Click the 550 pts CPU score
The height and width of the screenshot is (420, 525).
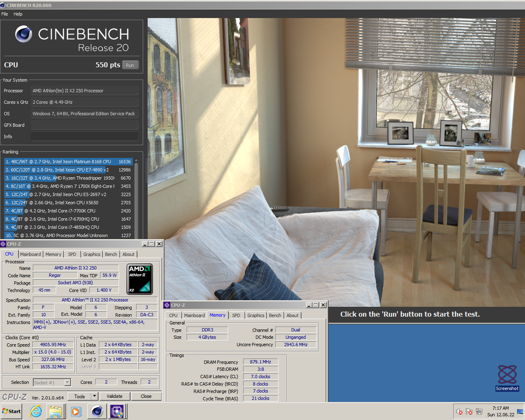[108, 65]
